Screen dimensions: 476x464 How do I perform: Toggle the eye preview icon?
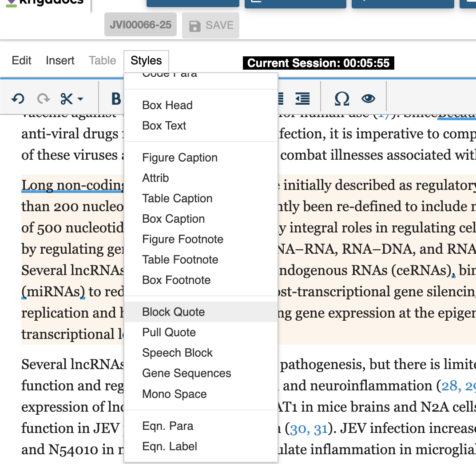(x=368, y=98)
